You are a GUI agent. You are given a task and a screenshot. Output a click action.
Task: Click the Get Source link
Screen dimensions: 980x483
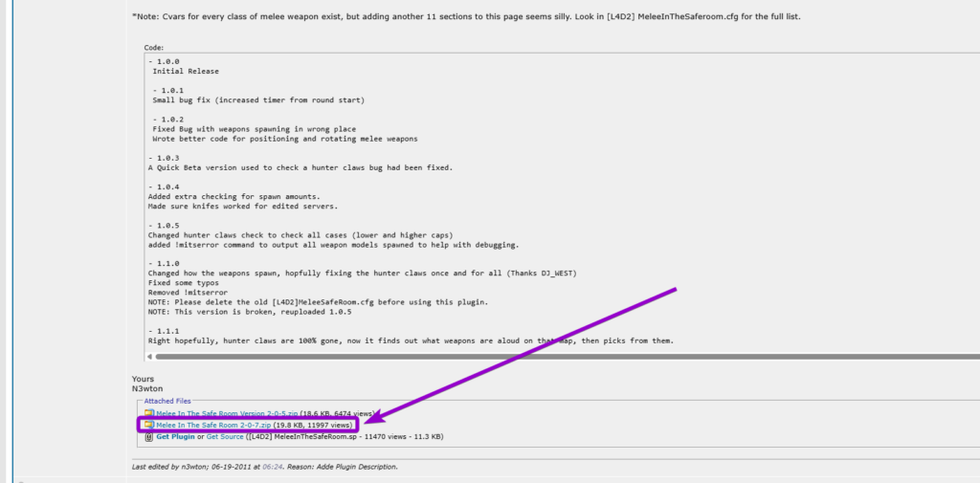click(225, 437)
